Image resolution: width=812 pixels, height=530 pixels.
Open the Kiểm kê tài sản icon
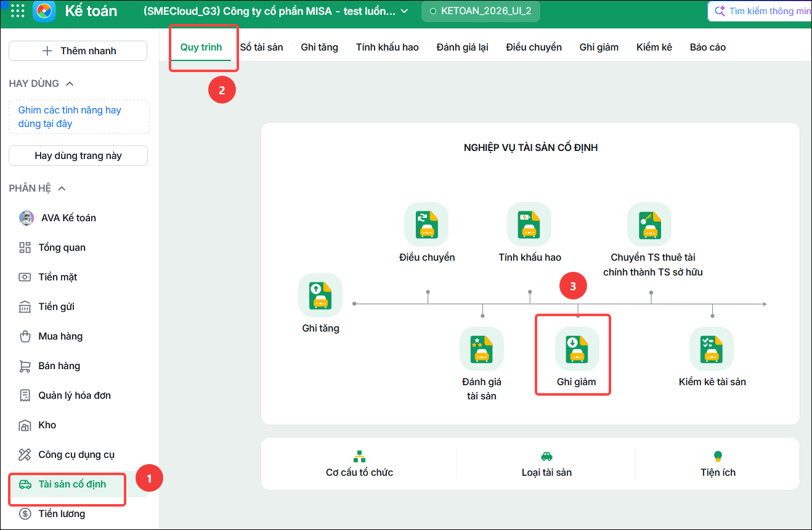tap(712, 349)
